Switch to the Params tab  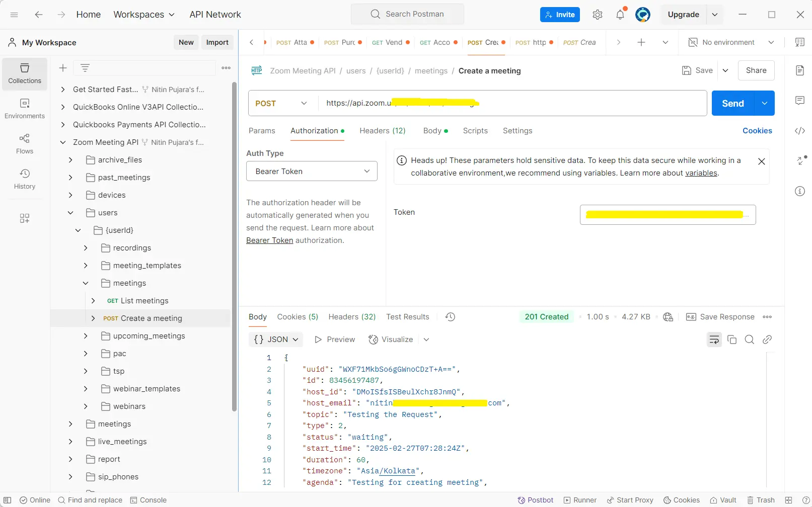(x=262, y=131)
